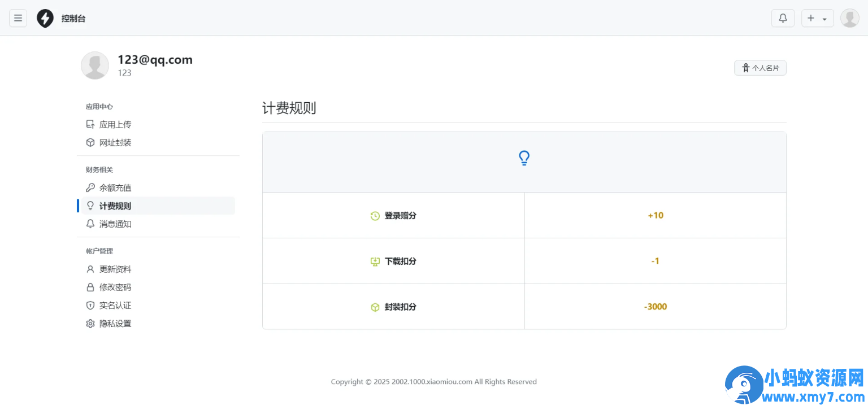The width and height of the screenshot is (868, 414).
Task: Click the bell icon beside 消息通知
Action: tap(90, 224)
